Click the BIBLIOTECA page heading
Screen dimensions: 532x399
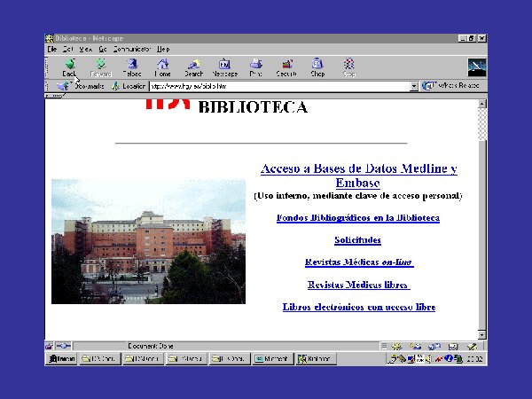click(253, 107)
